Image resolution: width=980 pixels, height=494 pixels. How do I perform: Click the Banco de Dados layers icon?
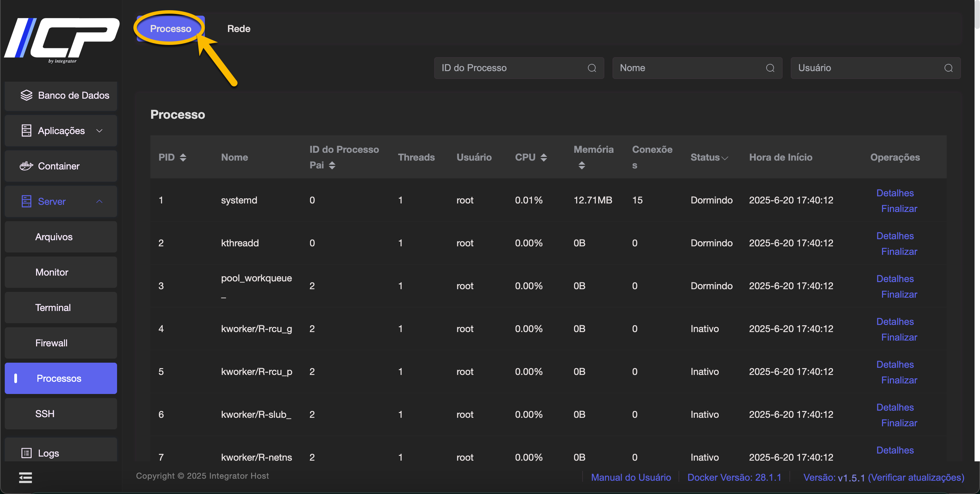26,96
